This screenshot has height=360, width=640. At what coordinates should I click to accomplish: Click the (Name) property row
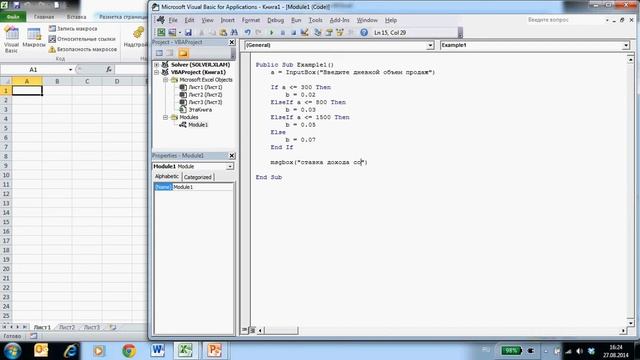pos(193,187)
